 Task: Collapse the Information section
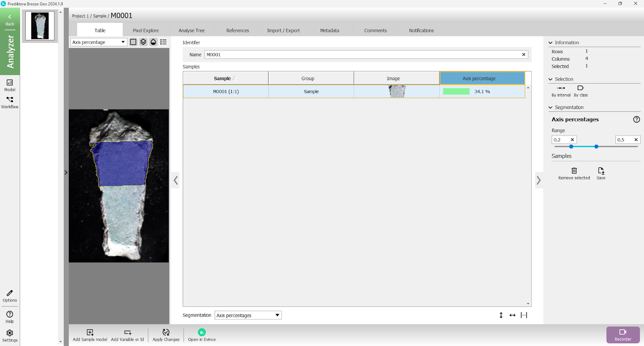click(x=551, y=43)
